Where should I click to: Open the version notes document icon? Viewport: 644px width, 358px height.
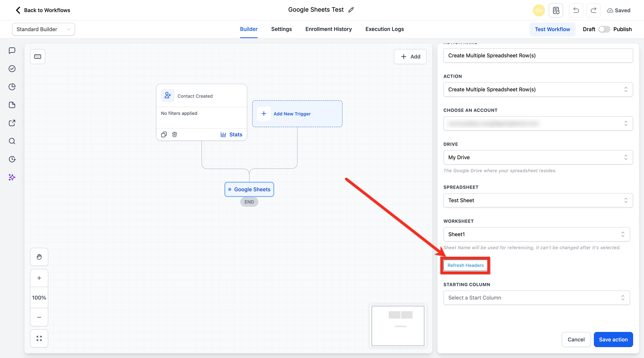556,10
